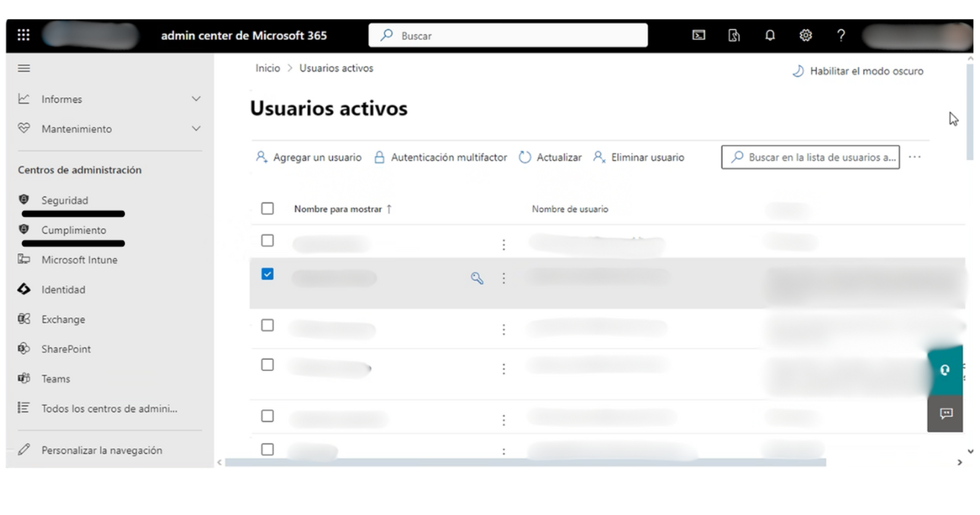Open the Exchange admin center
980x515 pixels.
63,319
